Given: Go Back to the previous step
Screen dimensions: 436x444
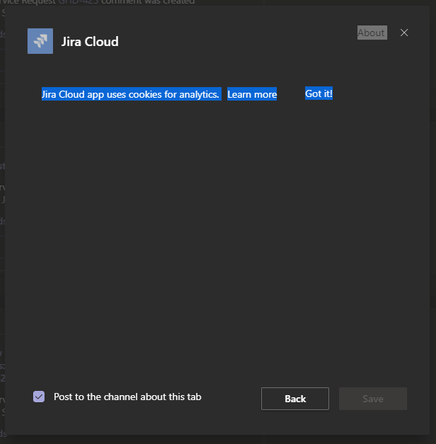Looking at the screenshot, I should 295,399.
